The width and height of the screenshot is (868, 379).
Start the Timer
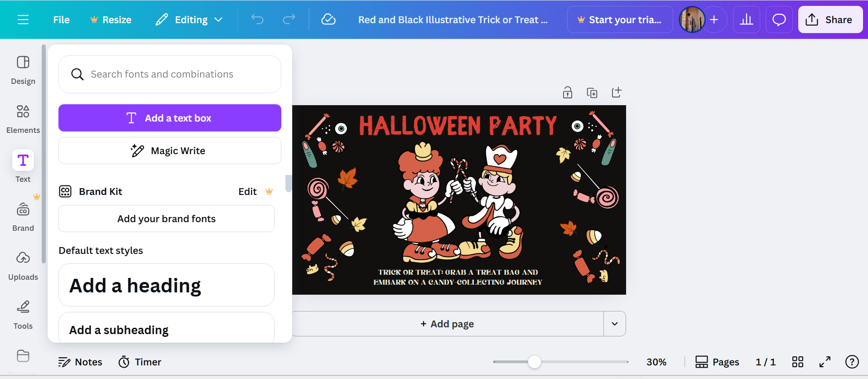coord(140,362)
